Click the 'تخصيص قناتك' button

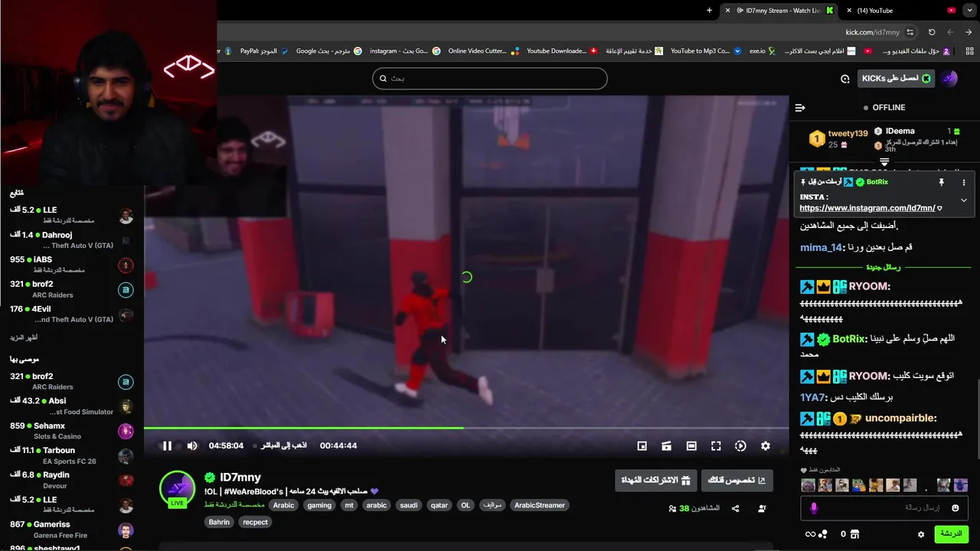click(x=737, y=480)
